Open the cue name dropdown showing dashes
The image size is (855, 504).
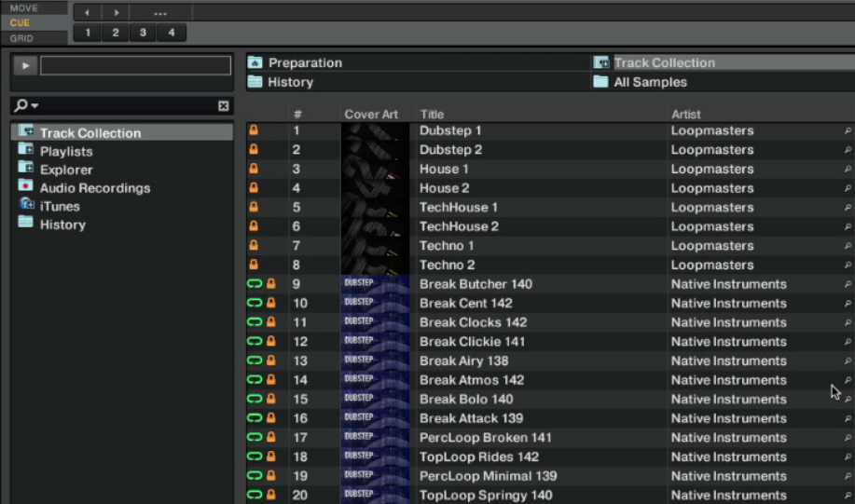[159, 13]
